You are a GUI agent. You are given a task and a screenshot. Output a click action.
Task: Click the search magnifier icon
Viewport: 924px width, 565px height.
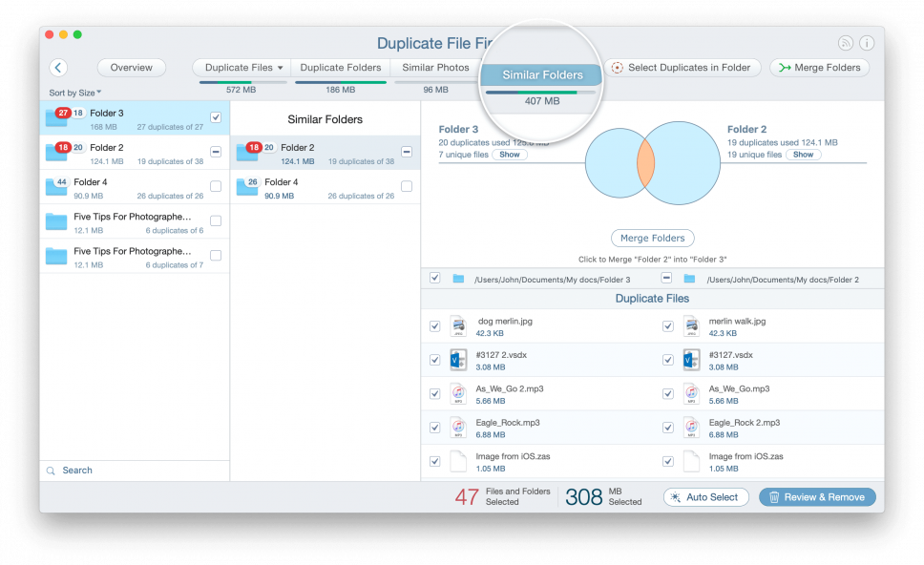tap(51, 471)
